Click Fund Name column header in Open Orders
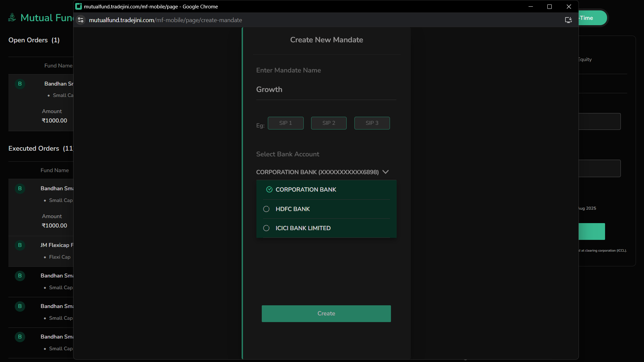The width and height of the screenshot is (644, 362). pos(58,66)
